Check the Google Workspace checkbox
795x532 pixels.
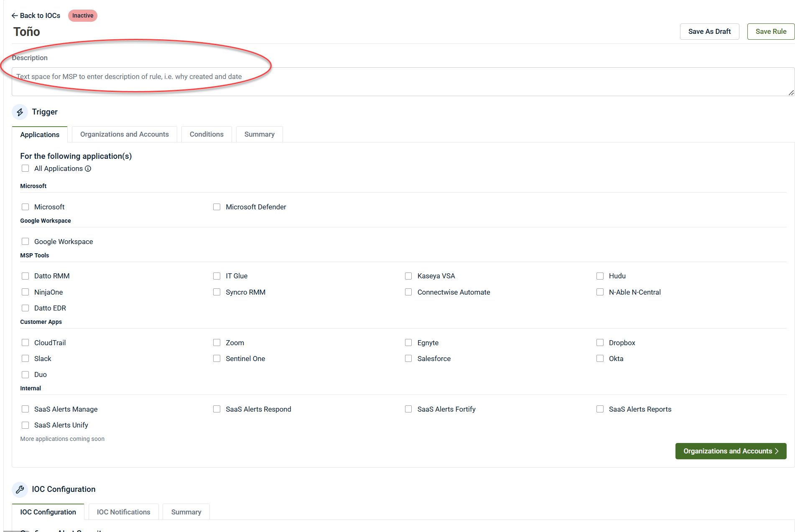[x=25, y=242]
